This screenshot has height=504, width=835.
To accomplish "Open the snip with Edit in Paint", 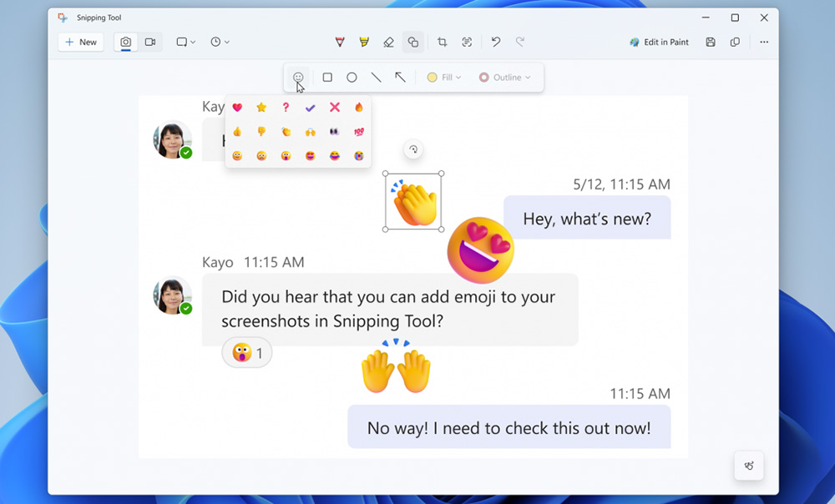I will pyautogui.click(x=659, y=42).
